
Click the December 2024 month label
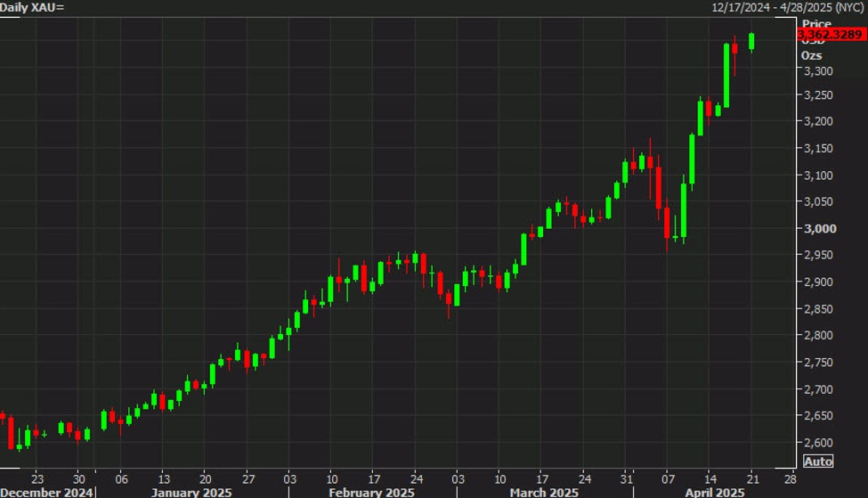tap(46, 492)
